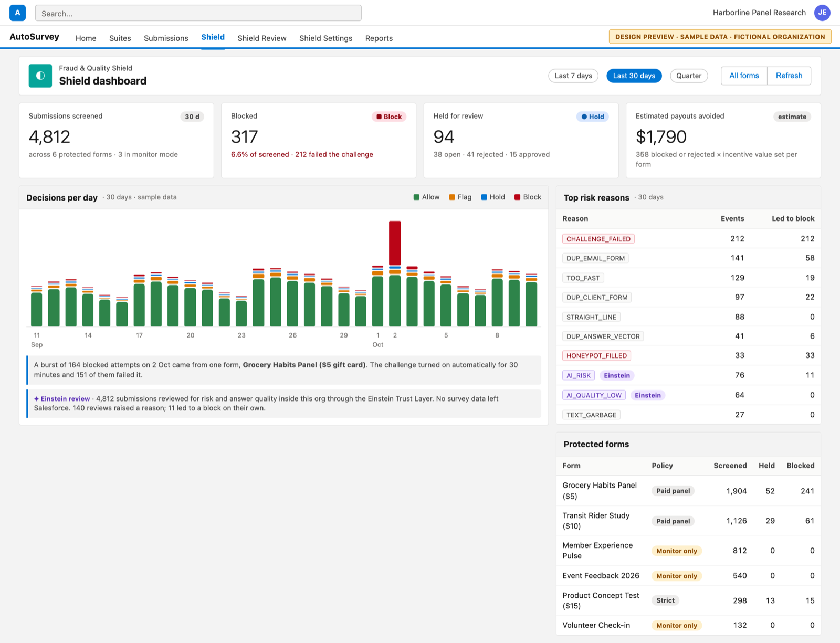Open the Event Feedback 2026 form
The image size is (840, 643).
601,576
